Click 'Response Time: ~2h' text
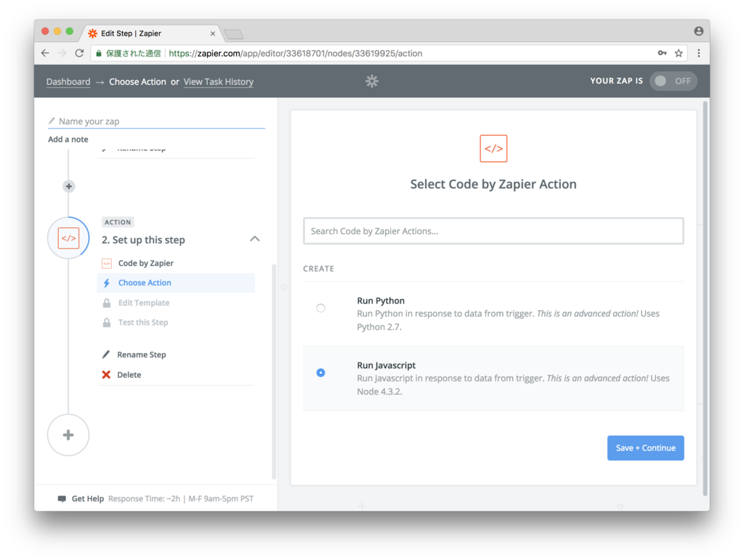The width and height of the screenshot is (744, 560). 145,499
